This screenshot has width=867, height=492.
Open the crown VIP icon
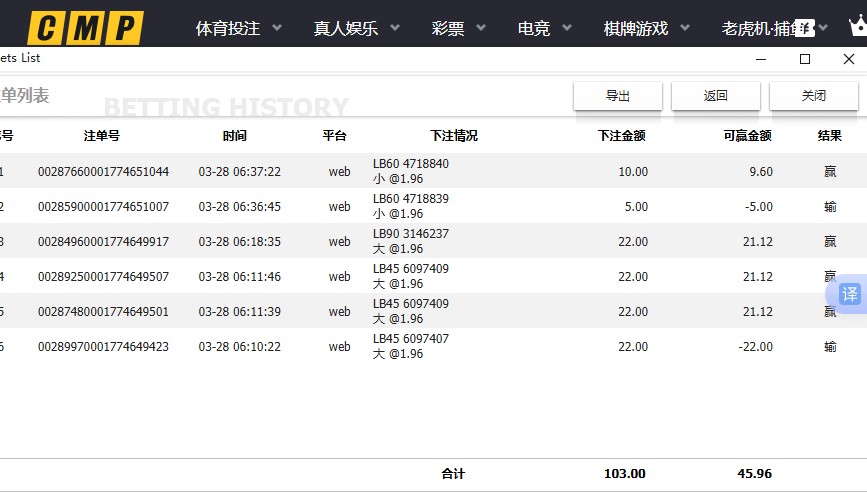857,29
